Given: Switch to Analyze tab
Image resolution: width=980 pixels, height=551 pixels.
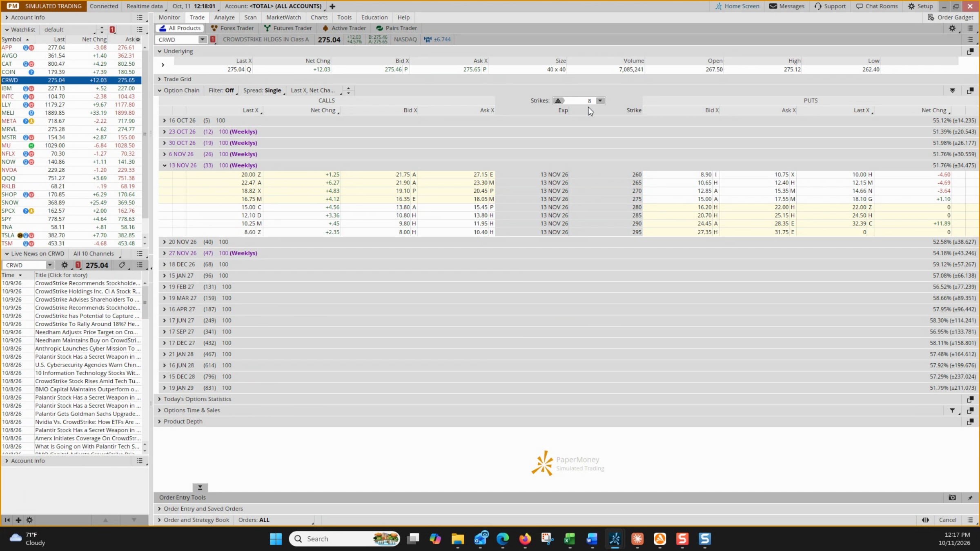Looking at the screenshot, I should [x=224, y=17].
